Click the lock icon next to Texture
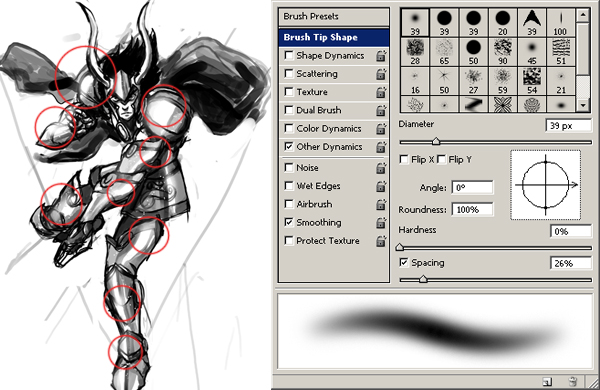 tap(381, 92)
